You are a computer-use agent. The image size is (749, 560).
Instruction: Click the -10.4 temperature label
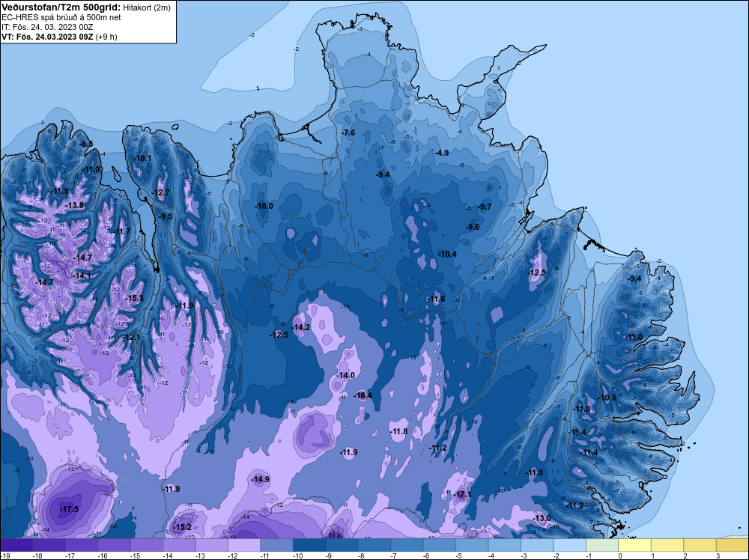tap(448, 254)
